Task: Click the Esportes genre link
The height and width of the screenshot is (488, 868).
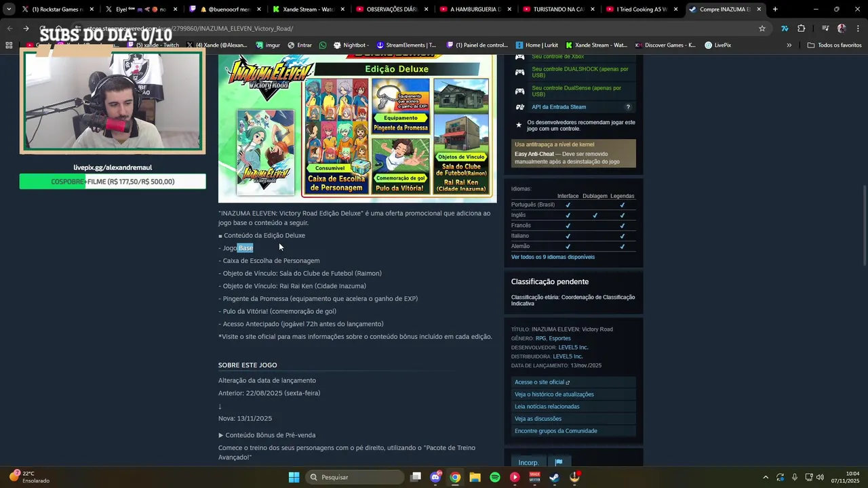Action: pyautogui.click(x=559, y=338)
